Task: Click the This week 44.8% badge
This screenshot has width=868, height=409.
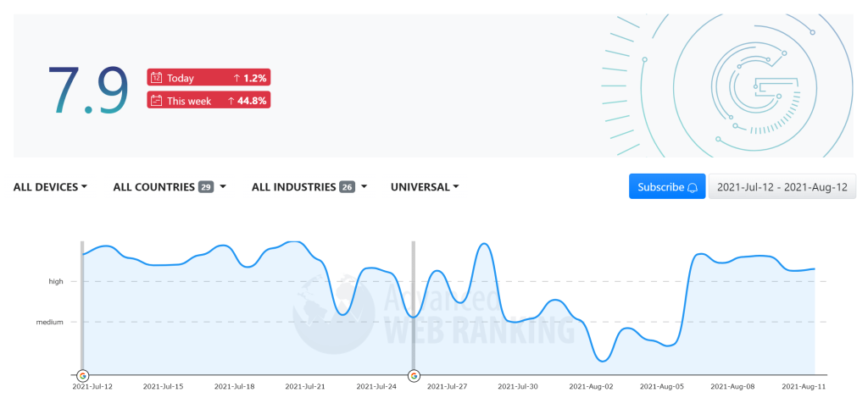Action: pos(209,100)
